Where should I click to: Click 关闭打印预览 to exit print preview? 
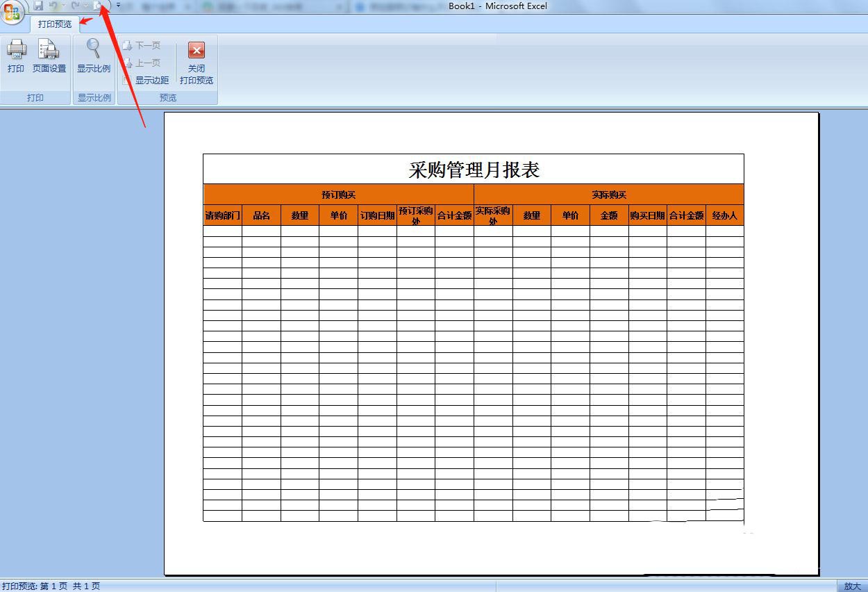pyautogui.click(x=197, y=63)
